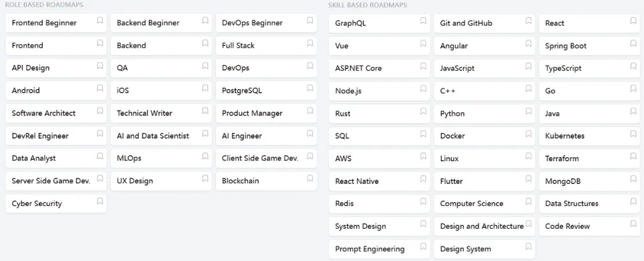Toggle bookmark for Docker roadmap
The image size is (644, 261).
click(528, 134)
